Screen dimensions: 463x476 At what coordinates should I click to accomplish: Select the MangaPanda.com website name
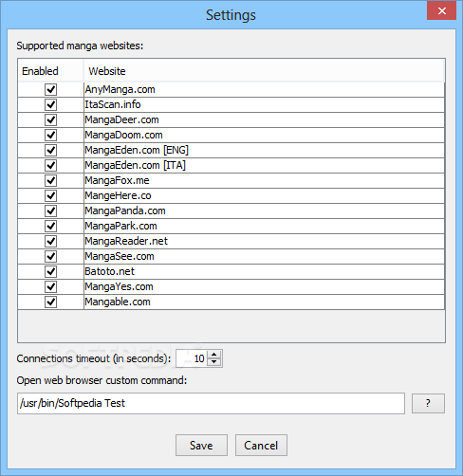coord(125,211)
